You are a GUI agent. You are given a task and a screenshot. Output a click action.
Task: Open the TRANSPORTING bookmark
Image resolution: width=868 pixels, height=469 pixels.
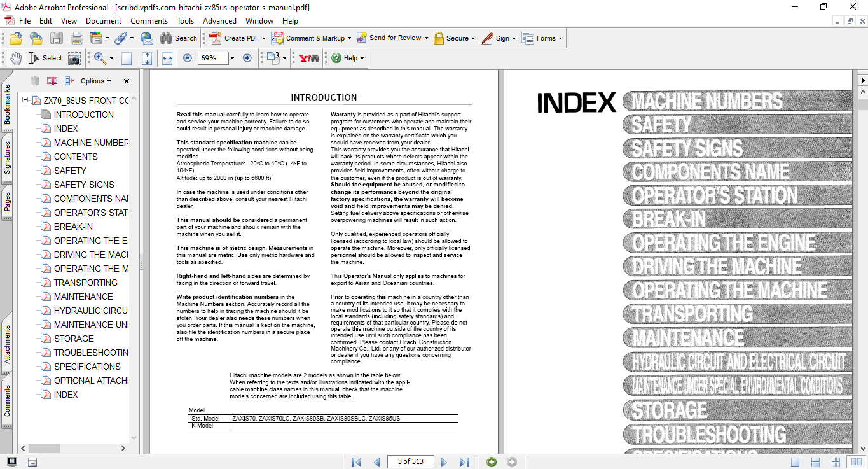click(85, 283)
